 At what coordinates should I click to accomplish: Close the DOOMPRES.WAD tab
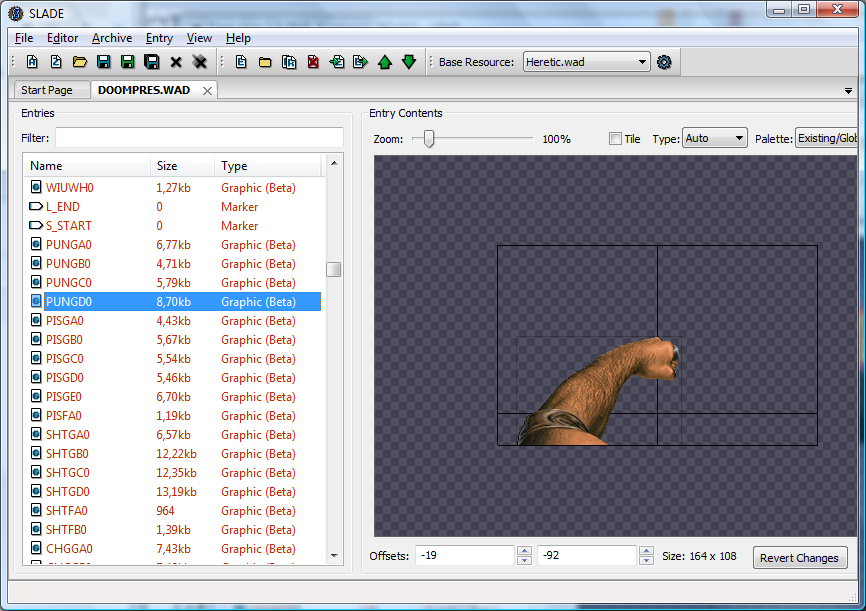click(x=207, y=90)
